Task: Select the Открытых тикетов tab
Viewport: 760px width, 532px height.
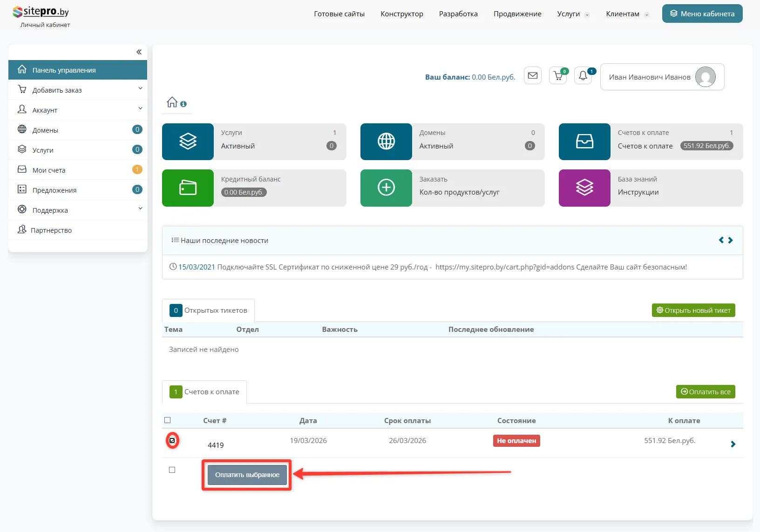Action: click(x=209, y=310)
